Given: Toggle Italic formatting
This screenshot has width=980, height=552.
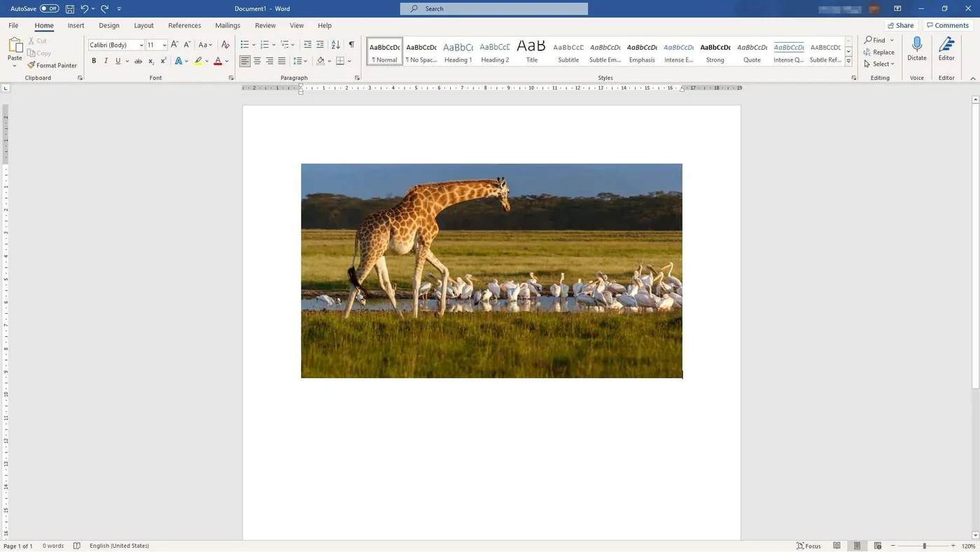Looking at the screenshot, I should [x=106, y=62].
